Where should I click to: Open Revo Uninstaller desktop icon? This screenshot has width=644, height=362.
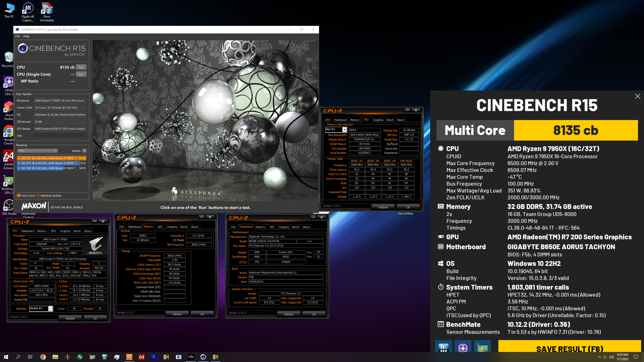(x=47, y=12)
